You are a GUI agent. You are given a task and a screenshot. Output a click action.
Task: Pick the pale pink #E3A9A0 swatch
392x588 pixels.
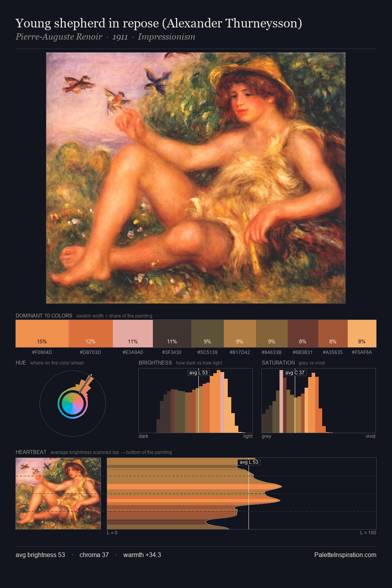[133, 334]
